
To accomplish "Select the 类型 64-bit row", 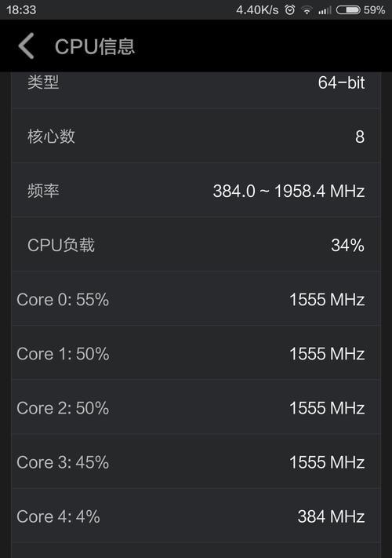I will coord(196,90).
